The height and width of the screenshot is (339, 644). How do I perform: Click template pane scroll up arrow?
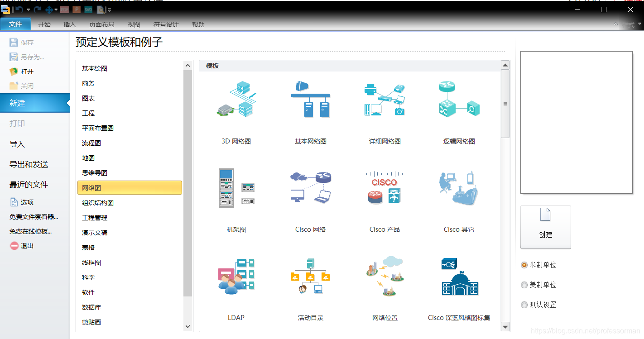click(505, 66)
